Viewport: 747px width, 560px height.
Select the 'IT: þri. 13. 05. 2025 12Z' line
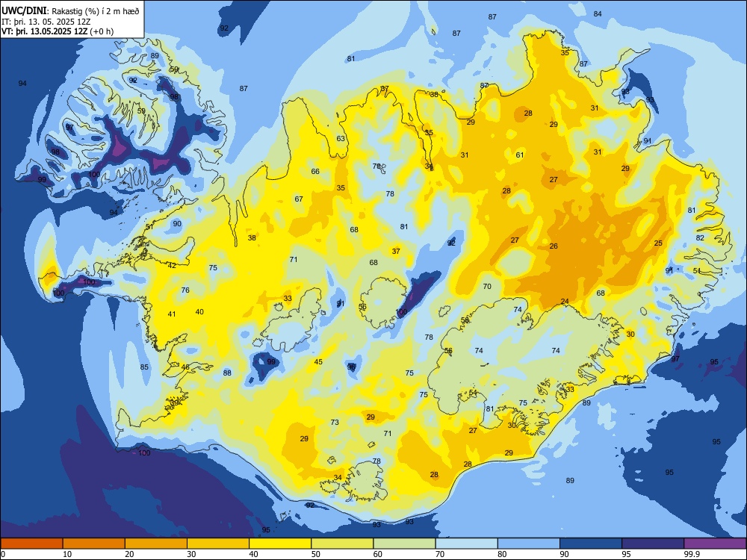(46, 22)
